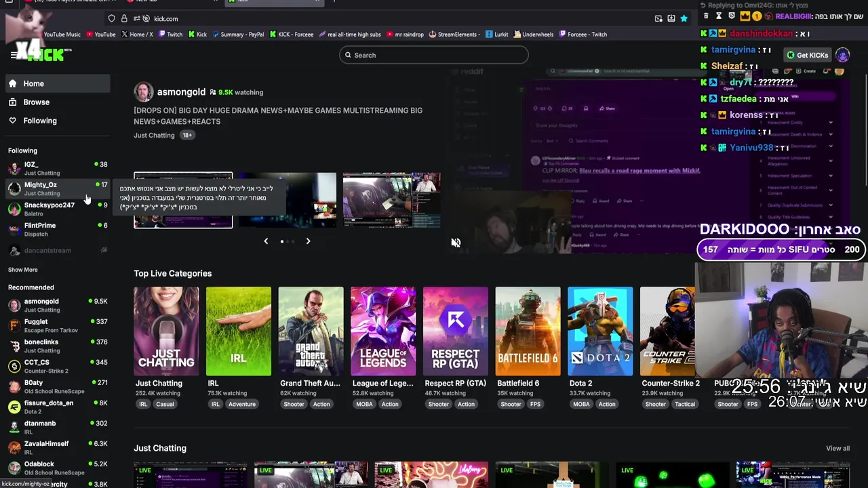Click the Home icon in sidebar

click(12, 83)
